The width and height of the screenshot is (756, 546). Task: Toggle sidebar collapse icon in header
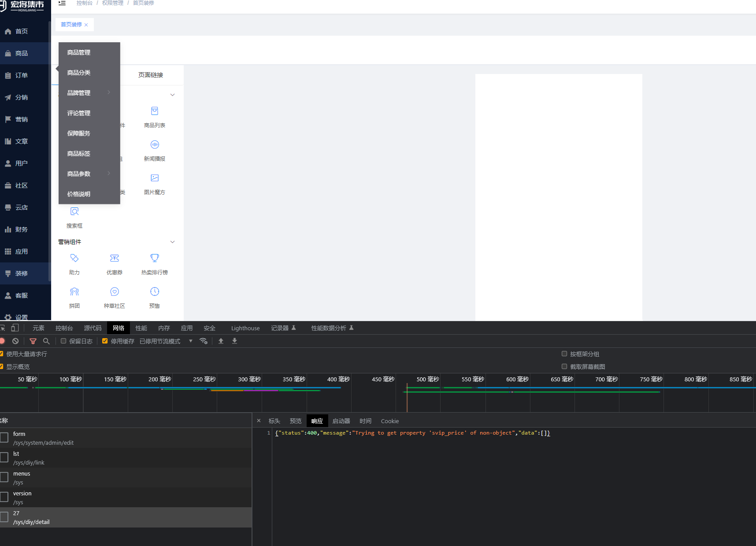coord(62,3)
